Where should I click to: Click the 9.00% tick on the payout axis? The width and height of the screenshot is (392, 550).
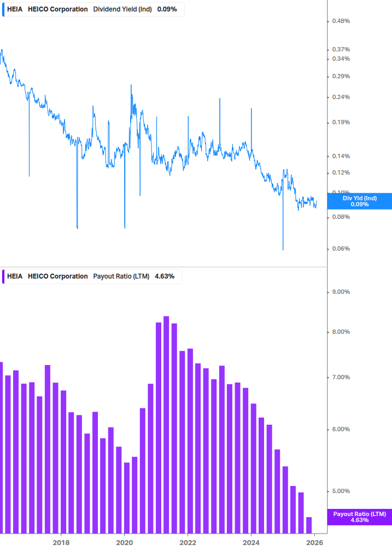coord(341,292)
